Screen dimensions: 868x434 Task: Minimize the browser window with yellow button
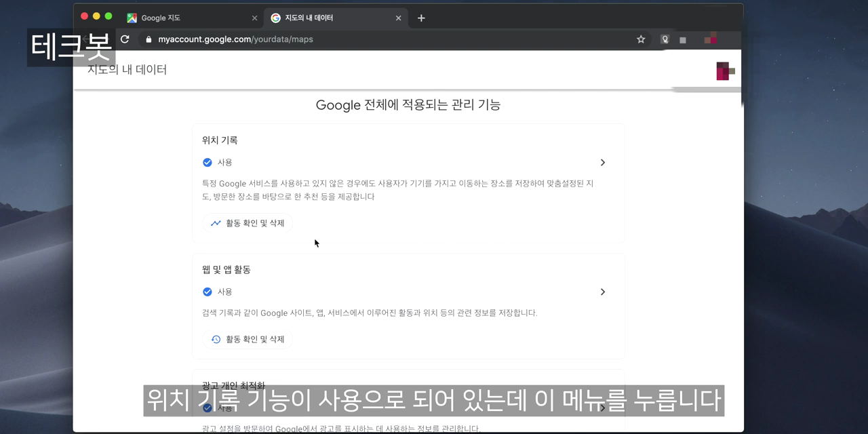(x=96, y=16)
